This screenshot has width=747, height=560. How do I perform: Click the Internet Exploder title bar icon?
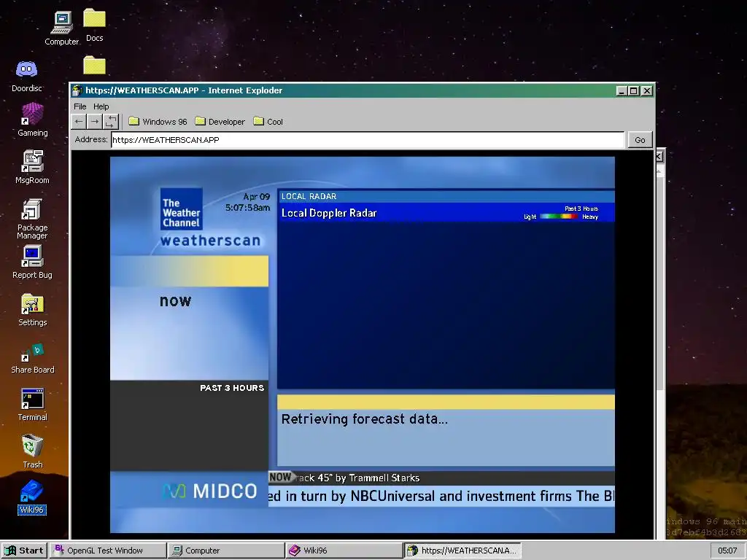[x=77, y=90]
